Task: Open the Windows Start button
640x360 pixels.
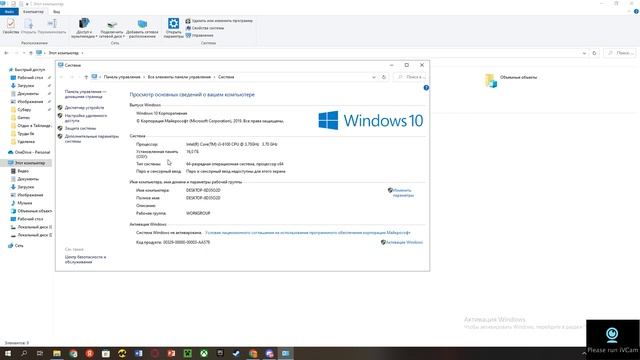Action: [x=8, y=353]
